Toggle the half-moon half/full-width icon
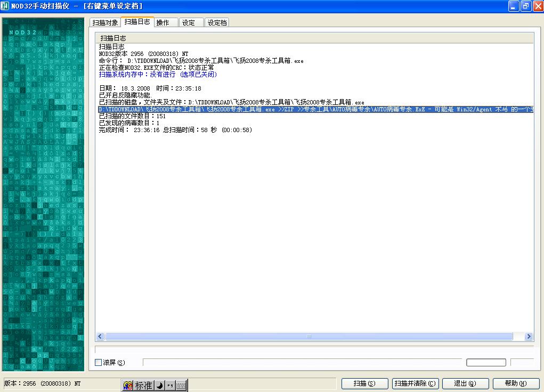Screen dimensions: 544x392 click(x=160, y=385)
